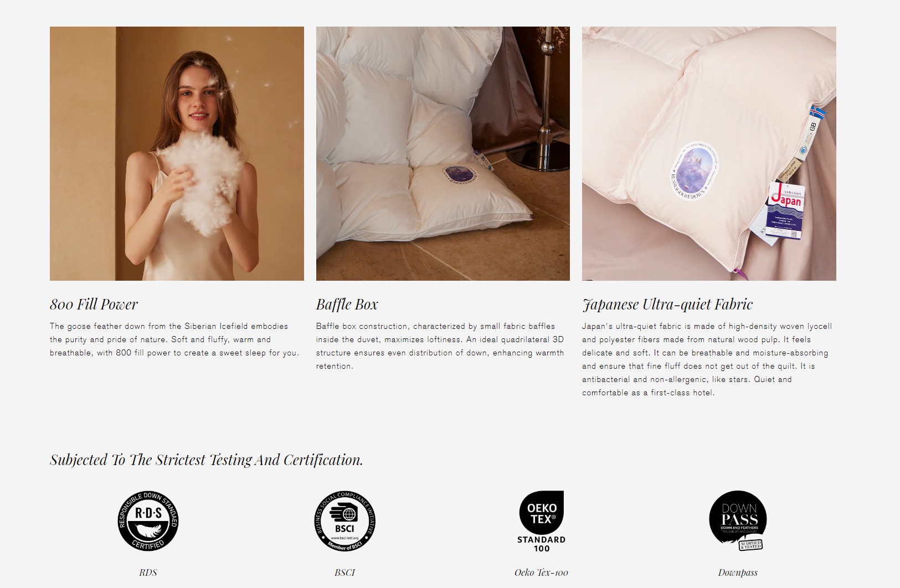Click the OEKO-TEX Standard 100 logo
This screenshot has width=900, height=588.
542,521
